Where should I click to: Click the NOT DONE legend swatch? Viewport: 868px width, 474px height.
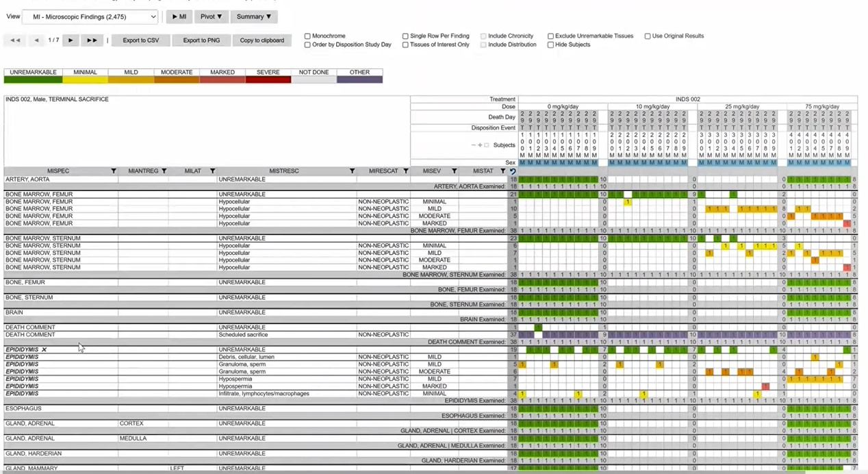click(314, 79)
